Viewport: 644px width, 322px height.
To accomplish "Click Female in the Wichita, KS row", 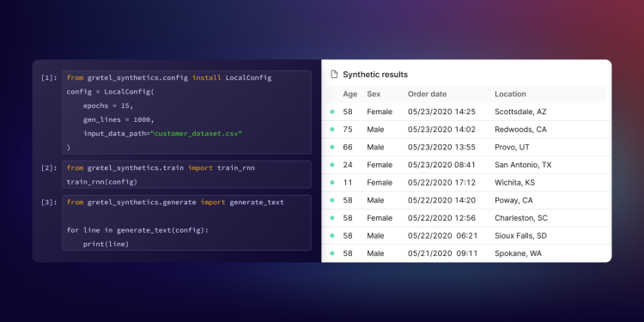I will pos(380,182).
